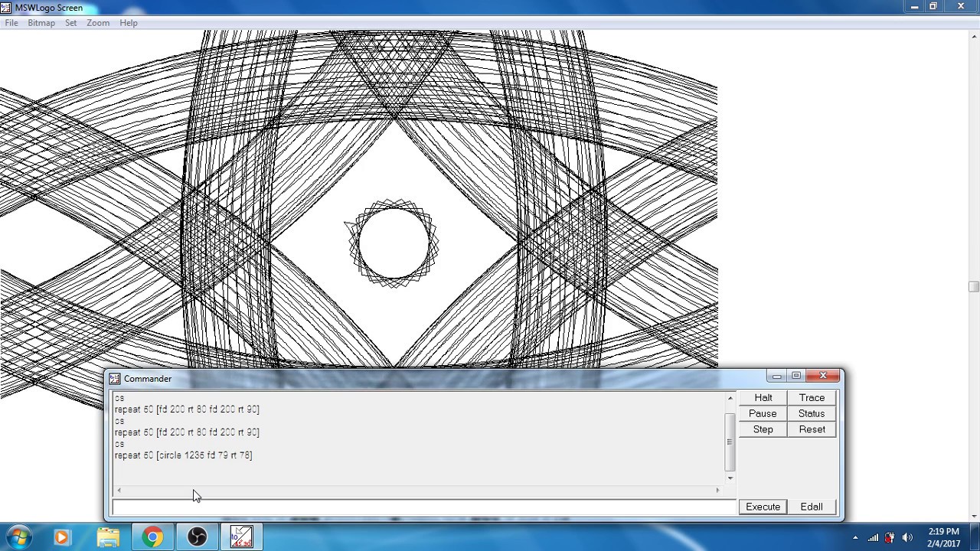This screenshot has width=980, height=551.
Task: Open MSWLogo from the taskbar
Action: coord(241,537)
